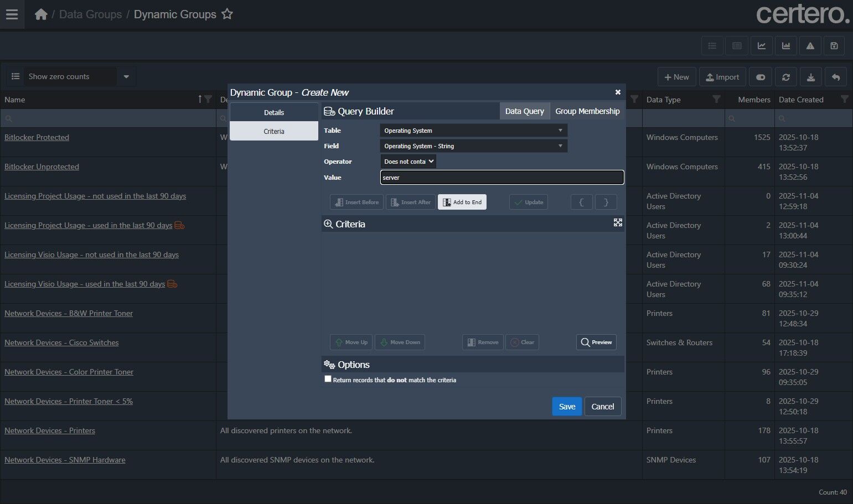Click the Value input field
Screen dimensions: 853x504
coord(502,178)
